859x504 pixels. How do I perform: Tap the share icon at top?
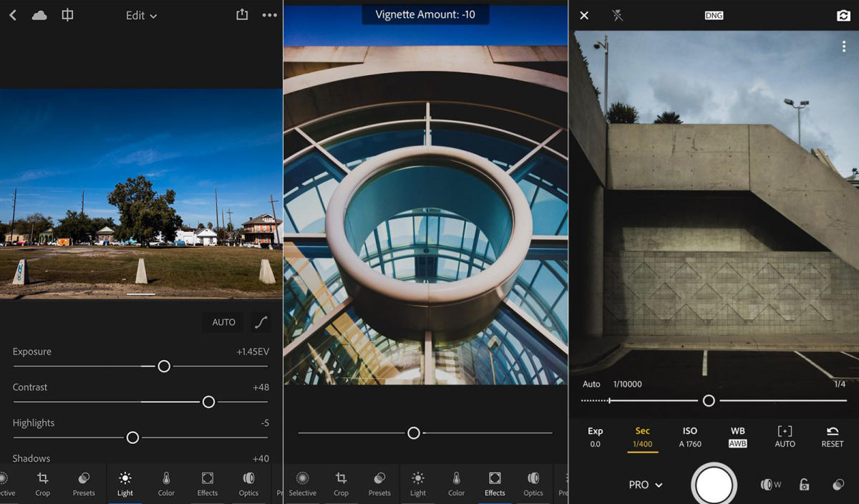click(243, 14)
